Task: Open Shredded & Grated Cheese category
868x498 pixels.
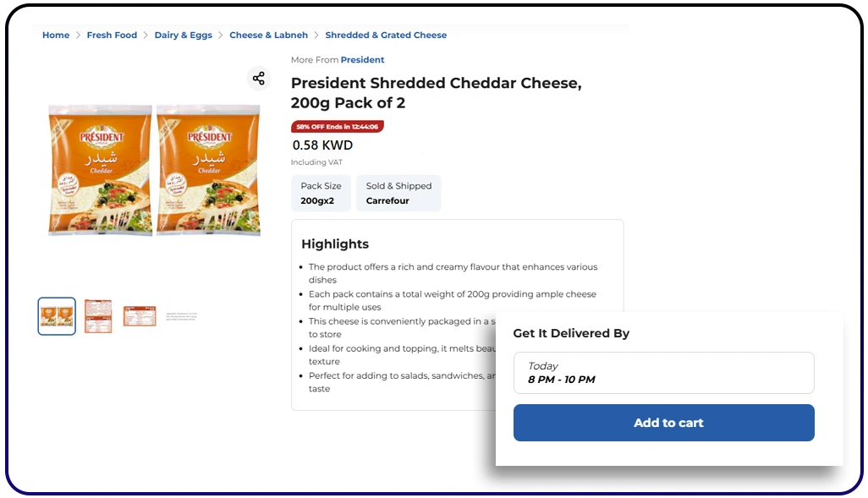Action: [386, 36]
